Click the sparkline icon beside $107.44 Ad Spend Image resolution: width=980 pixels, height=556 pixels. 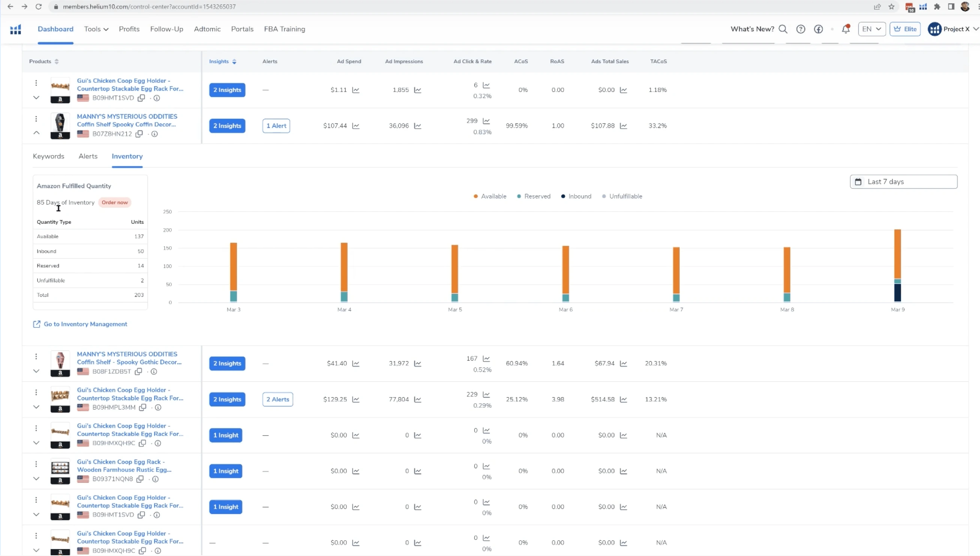[355, 125]
